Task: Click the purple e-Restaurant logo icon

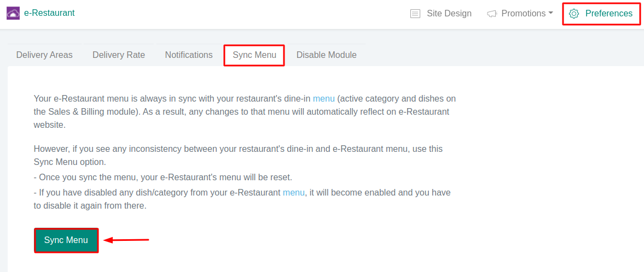Action: (x=13, y=13)
